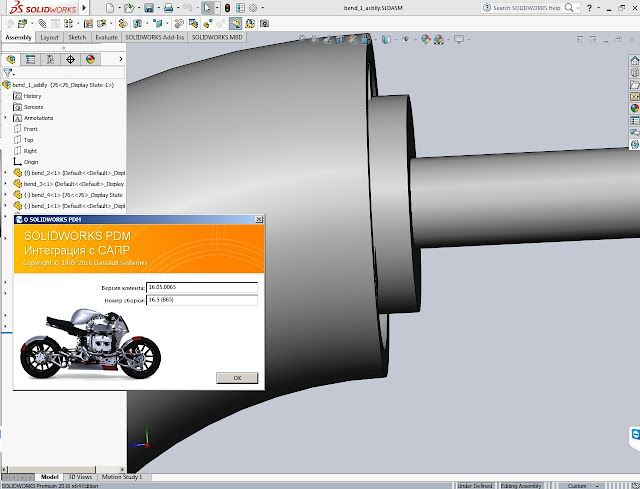
Task: Open the New document dropdown arrow
Action: click(x=119, y=8)
